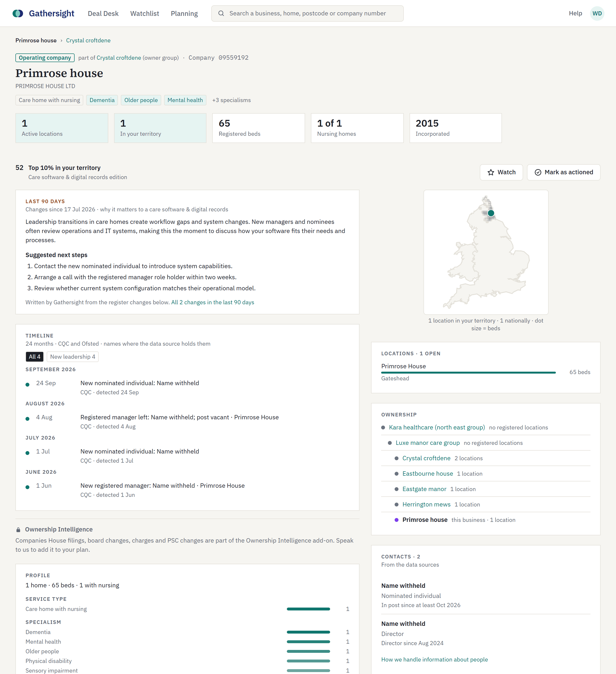Screen dimensions: 616x674
Task: Click the Dementia specialism bar
Action: coord(308,632)
